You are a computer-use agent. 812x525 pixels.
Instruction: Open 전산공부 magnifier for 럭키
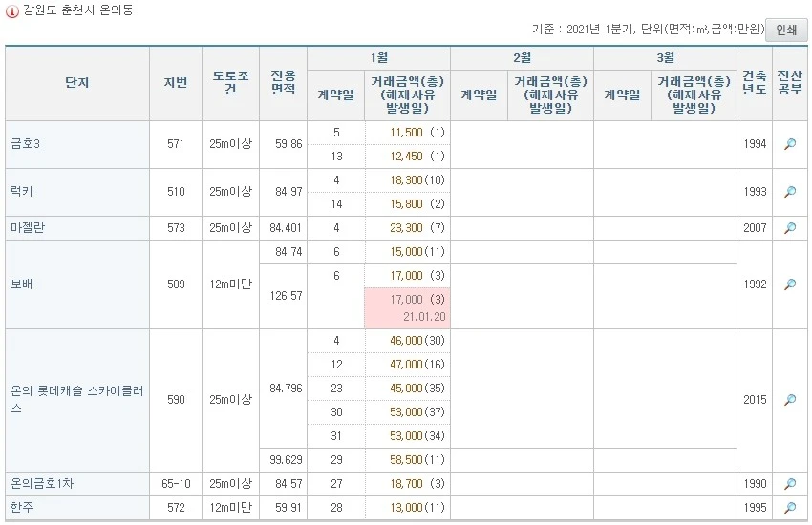click(790, 192)
